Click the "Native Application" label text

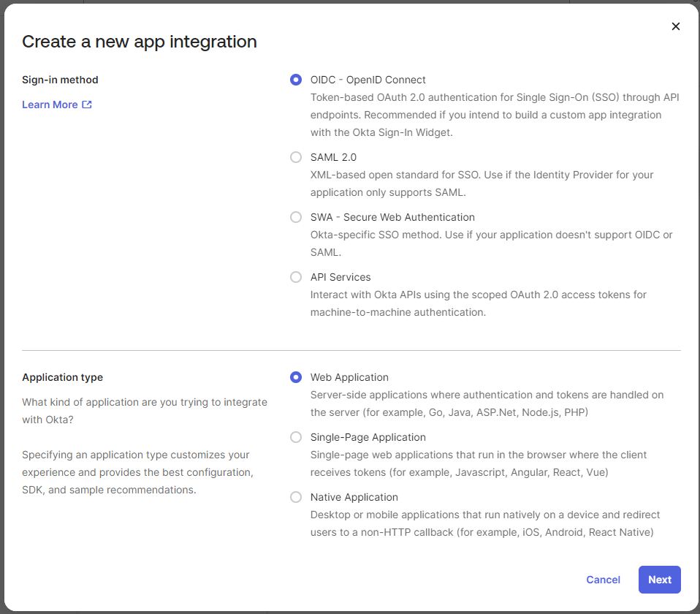[354, 497]
